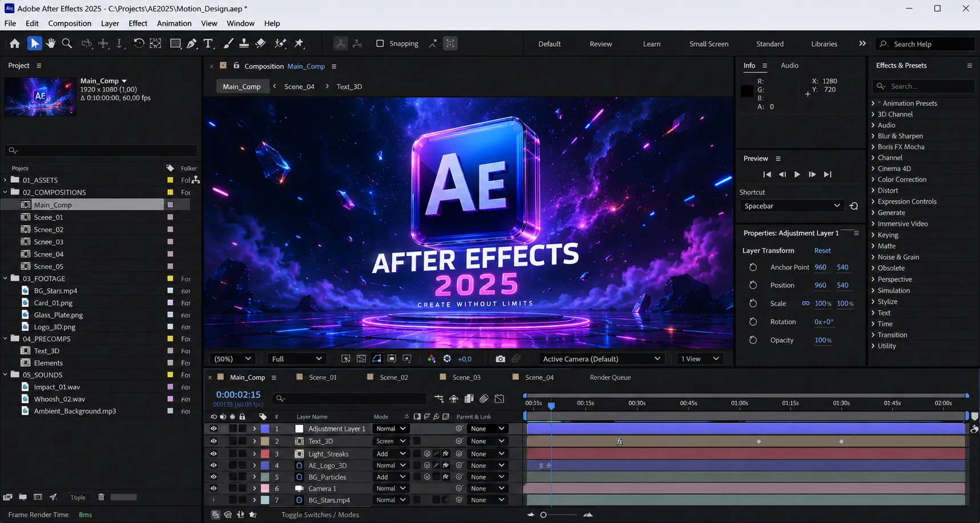
Task: Open the Active Camera (Default) dropdown
Action: point(602,359)
